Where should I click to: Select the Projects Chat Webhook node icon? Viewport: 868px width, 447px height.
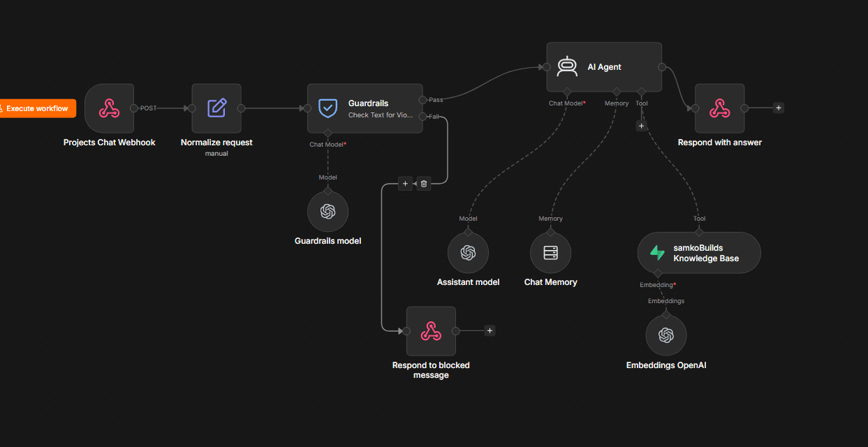pyautogui.click(x=109, y=108)
